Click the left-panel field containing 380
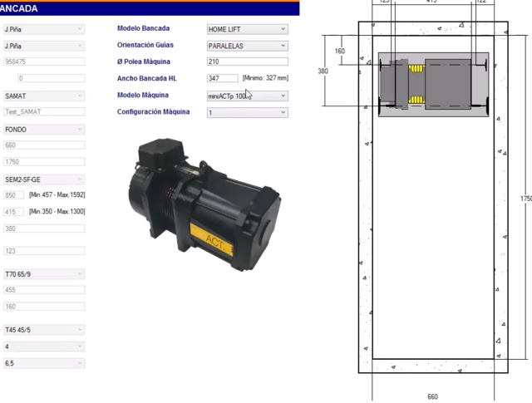532x403 pixels. click(x=44, y=229)
